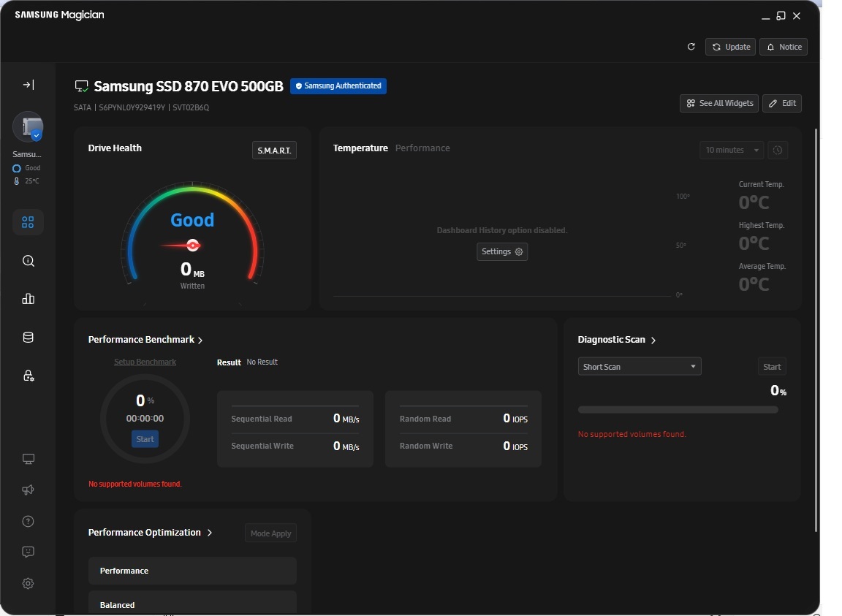
Task: Open sidebar Settings gear icon
Action: coord(29,583)
